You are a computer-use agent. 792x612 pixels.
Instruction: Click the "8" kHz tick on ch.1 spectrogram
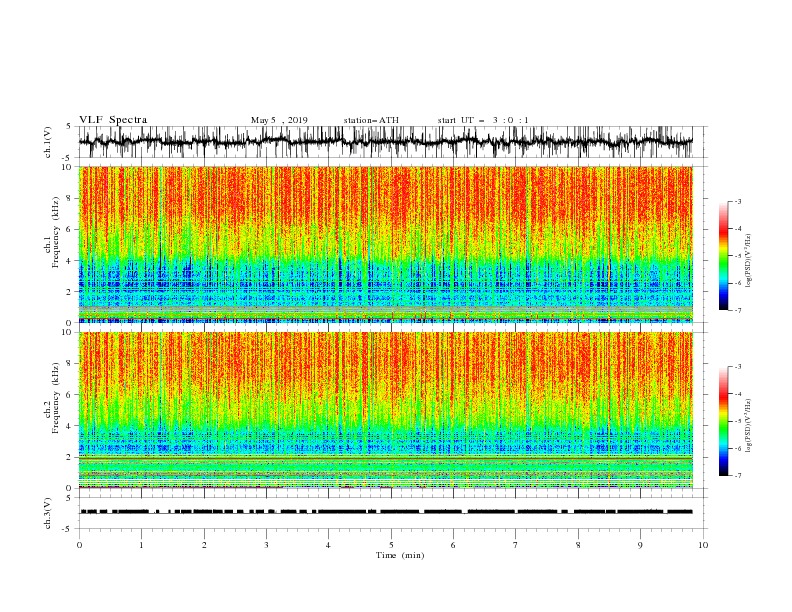[x=70, y=198]
